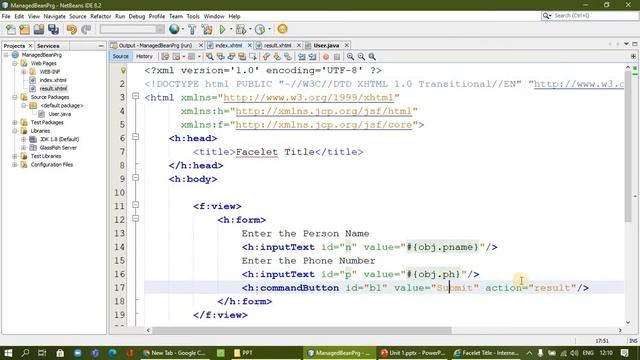This screenshot has width=640, height=360.
Task: Collapse the h:form fold on line 12
Action: point(136,219)
